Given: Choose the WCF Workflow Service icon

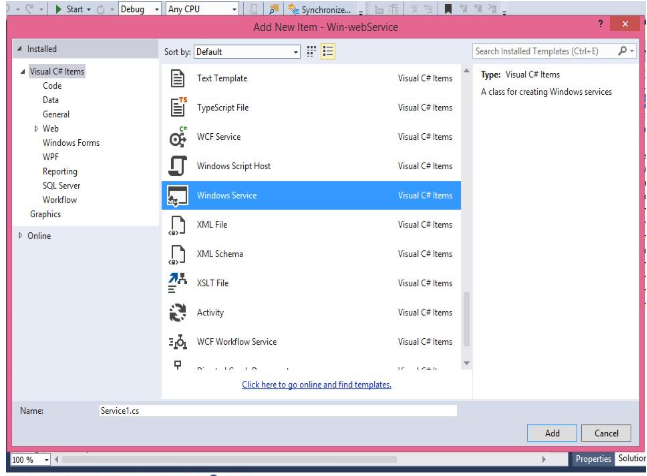Looking at the screenshot, I should point(178,342).
